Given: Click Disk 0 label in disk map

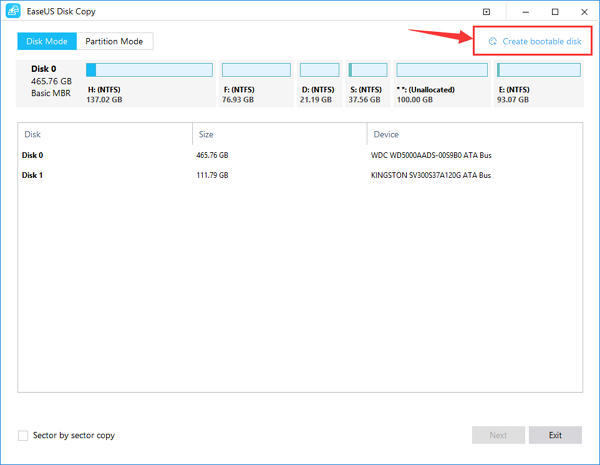Looking at the screenshot, I should click(x=44, y=69).
